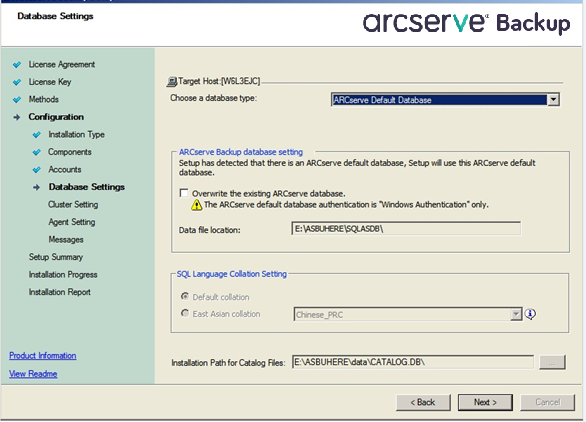Click the Database Settings arrow icon

pos(36,187)
